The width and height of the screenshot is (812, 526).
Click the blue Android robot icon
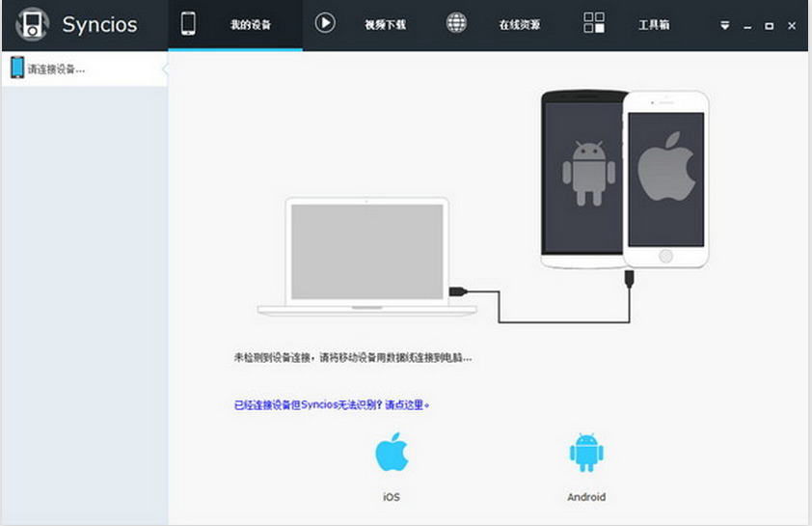(586, 453)
